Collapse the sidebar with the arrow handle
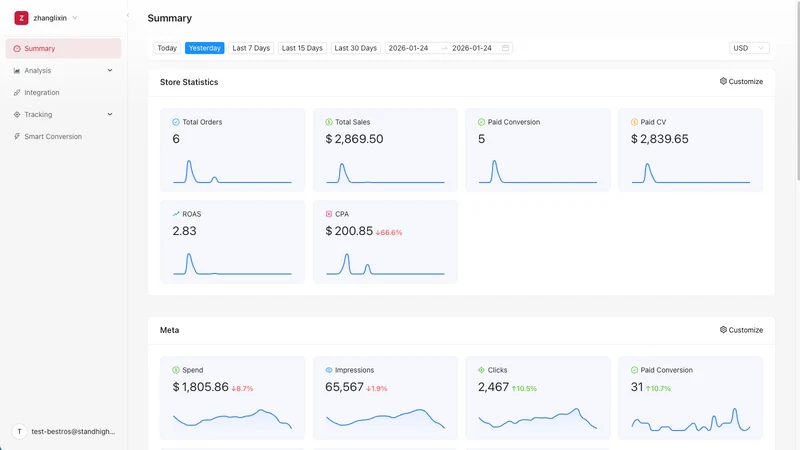 [x=128, y=15]
